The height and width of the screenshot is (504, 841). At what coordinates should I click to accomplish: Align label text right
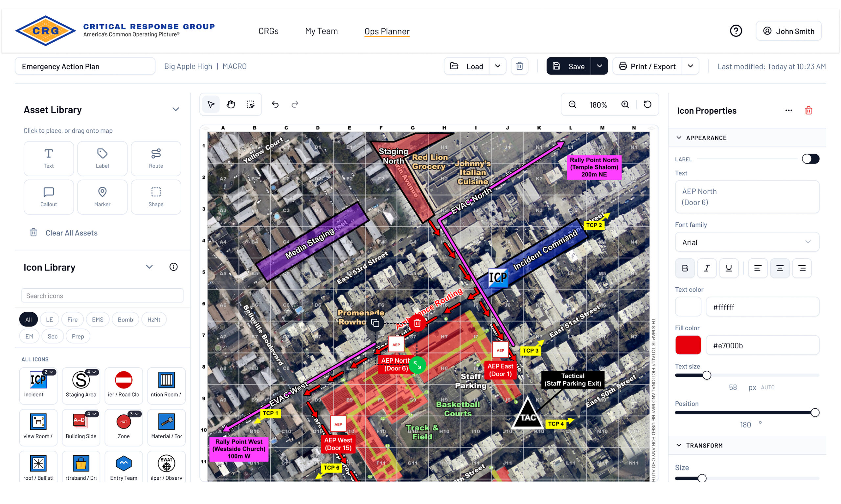coord(802,268)
